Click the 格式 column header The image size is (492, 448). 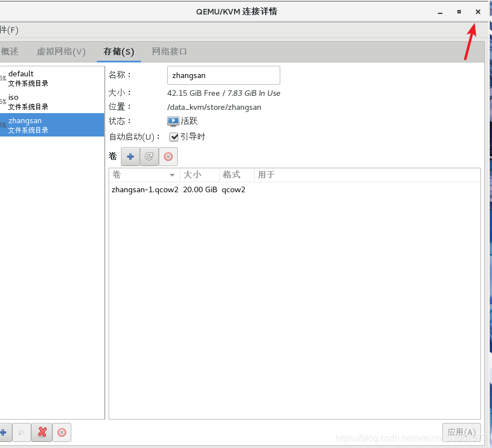237,175
